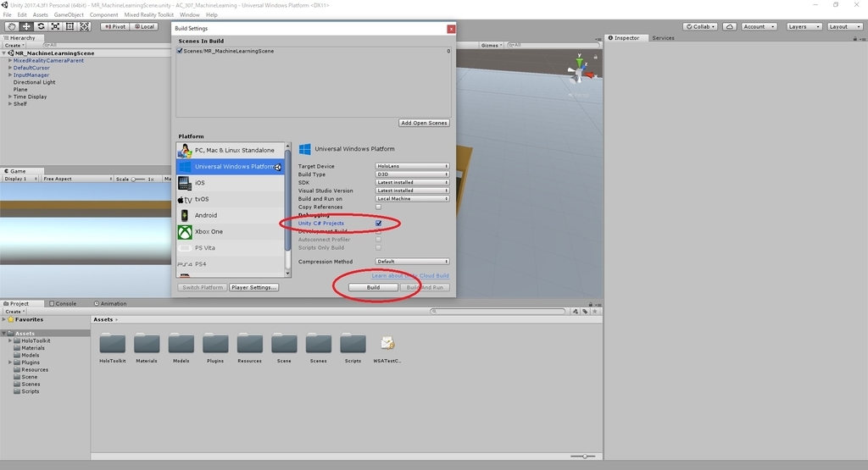Open the Plugins folder thumbnail

coord(215,343)
